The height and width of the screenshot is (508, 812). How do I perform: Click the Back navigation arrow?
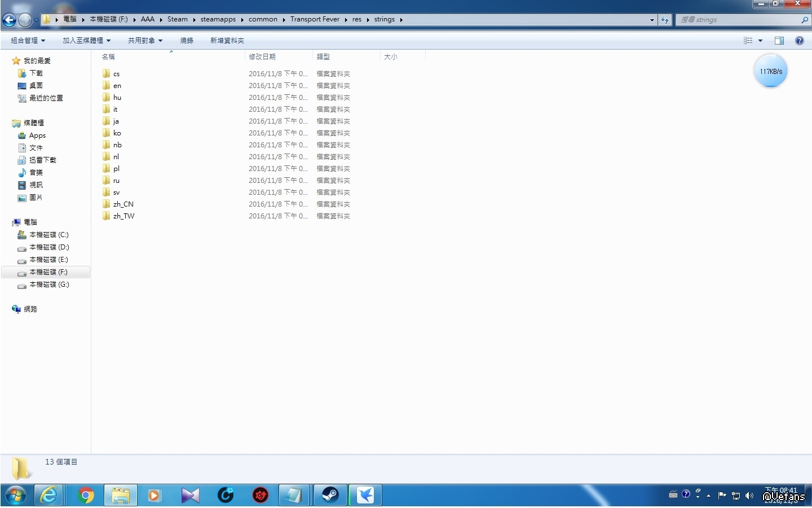coord(10,20)
